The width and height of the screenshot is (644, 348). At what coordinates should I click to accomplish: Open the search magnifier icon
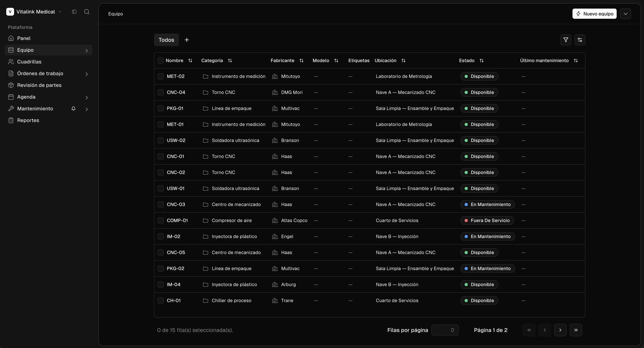pyautogui.click(x=87, y=12)
